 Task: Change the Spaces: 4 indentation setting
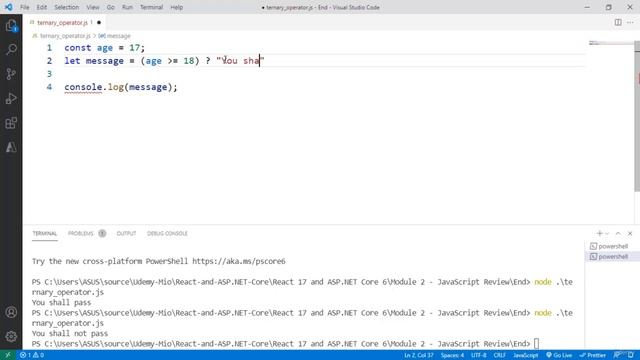452,355
